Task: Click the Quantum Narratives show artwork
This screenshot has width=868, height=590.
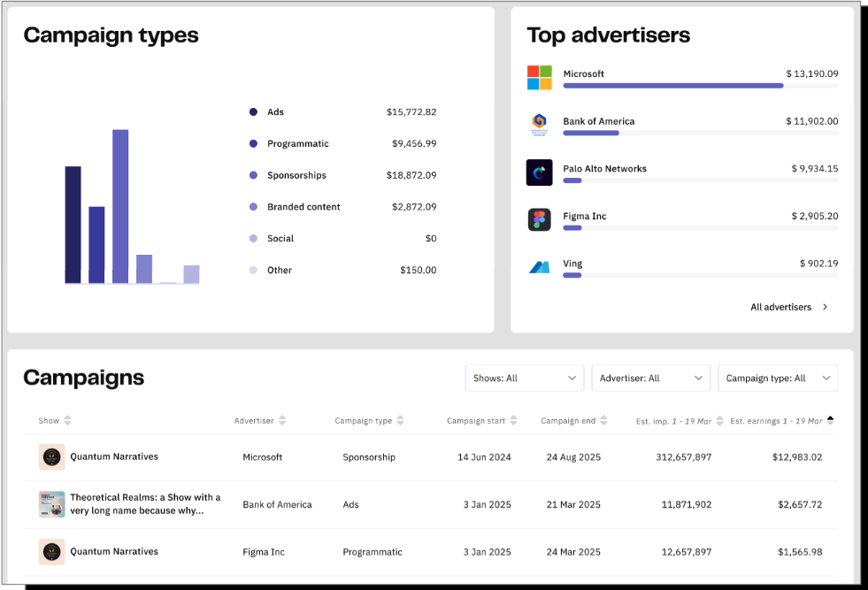Action: pyautogui.click(x=51, y=456)
